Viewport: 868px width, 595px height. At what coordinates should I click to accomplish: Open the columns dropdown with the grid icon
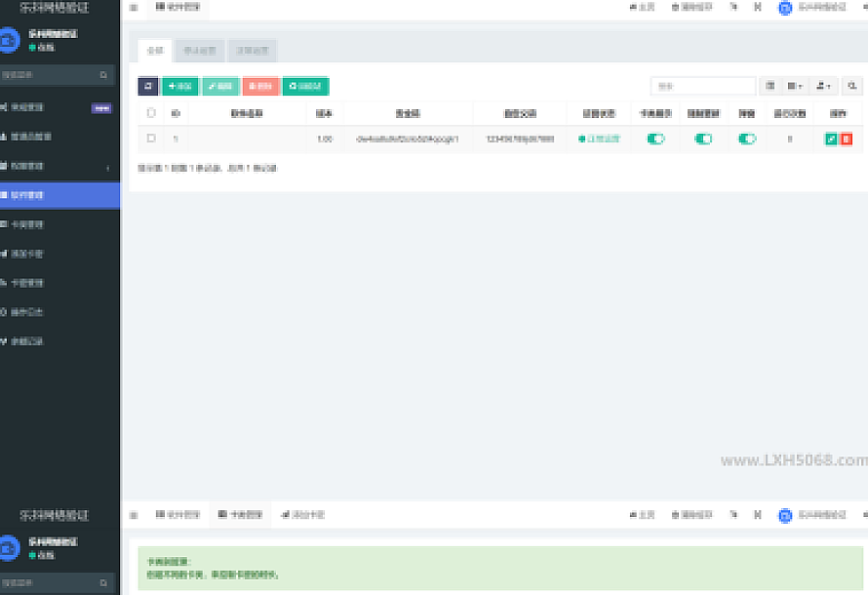796,86
